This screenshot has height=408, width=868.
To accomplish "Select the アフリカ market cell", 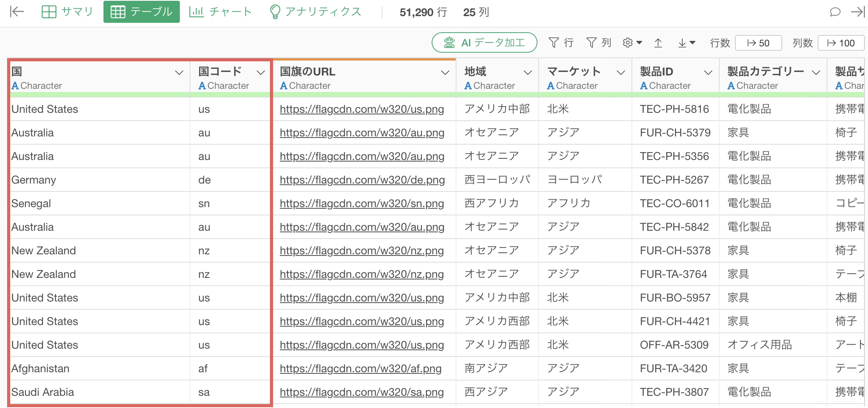I will (585, 204).
